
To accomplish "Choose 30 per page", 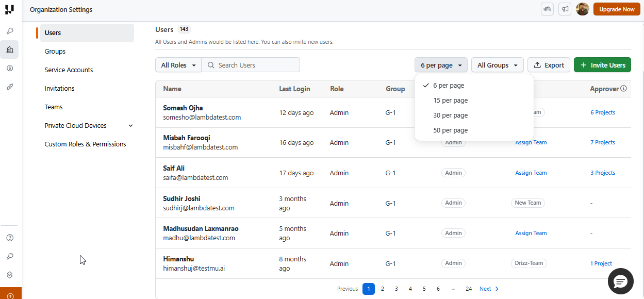I will pyautogui.click(x=474, y=115).
